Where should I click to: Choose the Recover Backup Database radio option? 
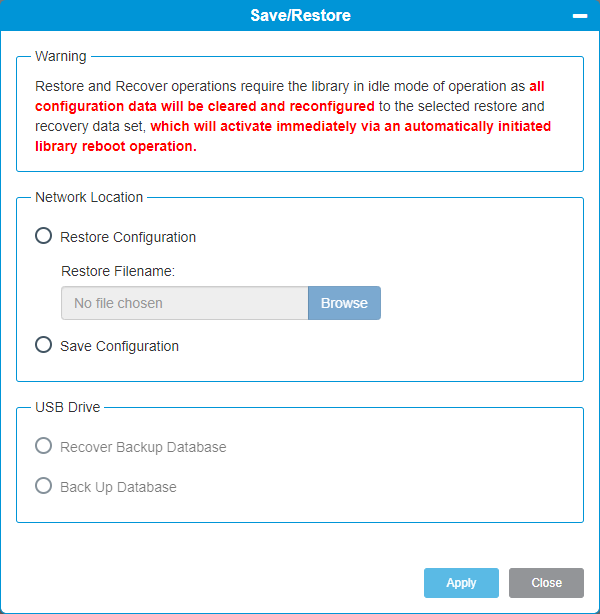click(x=43, y=446)
